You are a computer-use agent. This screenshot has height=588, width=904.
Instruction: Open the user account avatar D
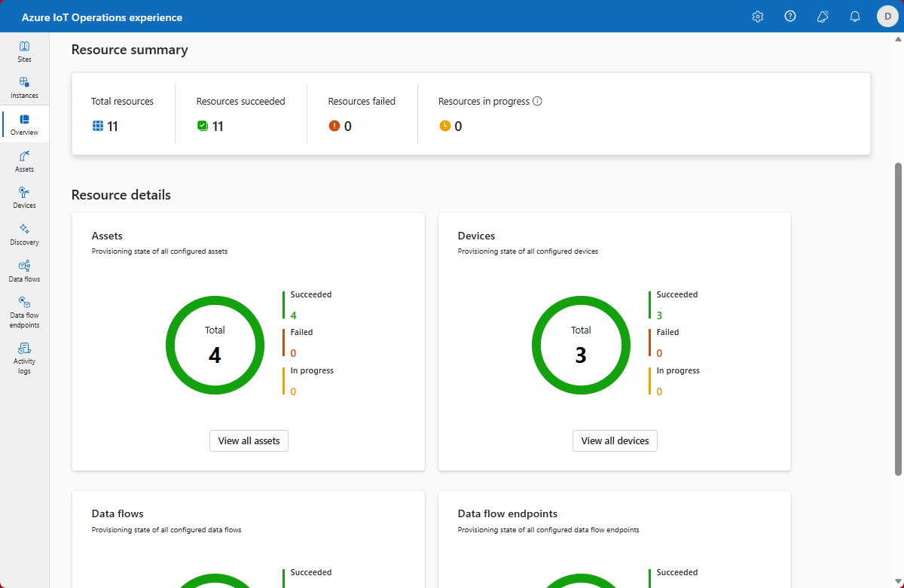coord(887,17)
